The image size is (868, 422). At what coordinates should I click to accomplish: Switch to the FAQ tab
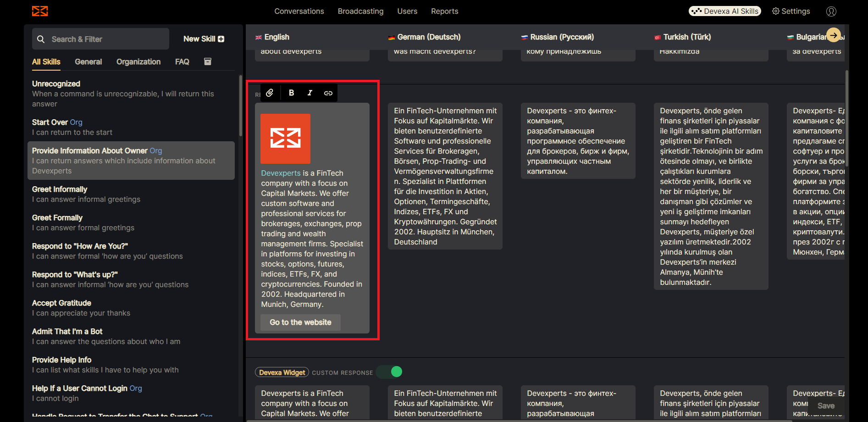click(x=182, y=61)
